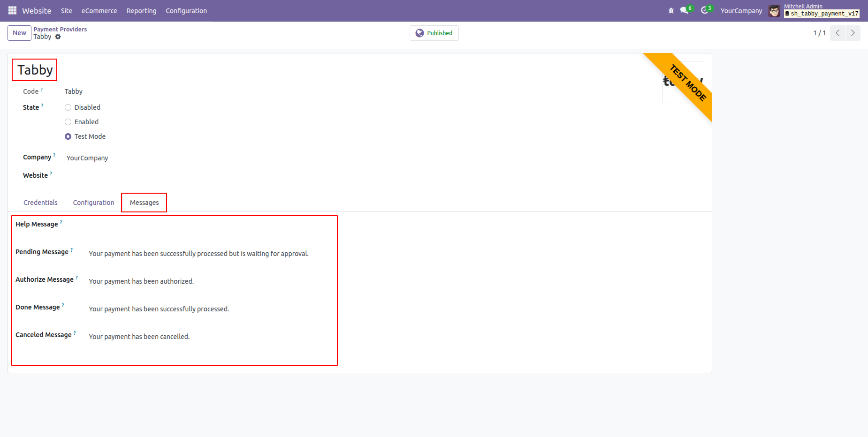Image resolution: width=868 pixels, height=437 pixels.
Task: Click the help mark beside Canceled Message
Action: pyautogui.click(x=75, y=333)
